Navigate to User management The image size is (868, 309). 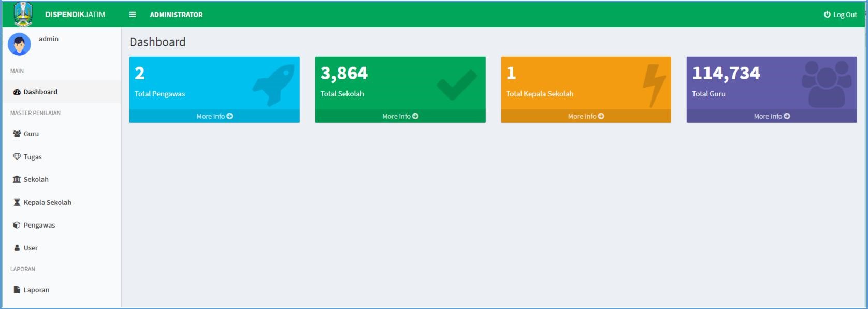pos(31,248)
